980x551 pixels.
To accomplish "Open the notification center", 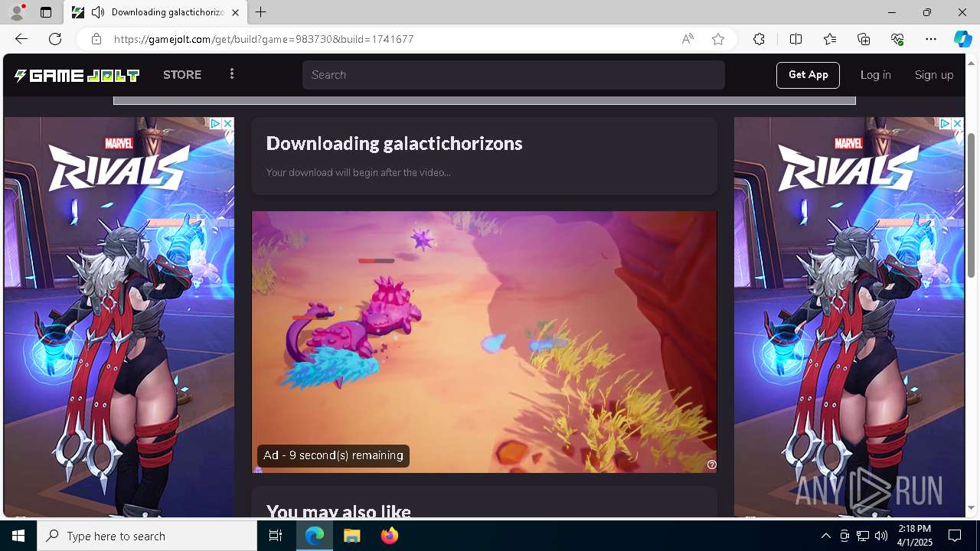I will (x=955, y=536).
